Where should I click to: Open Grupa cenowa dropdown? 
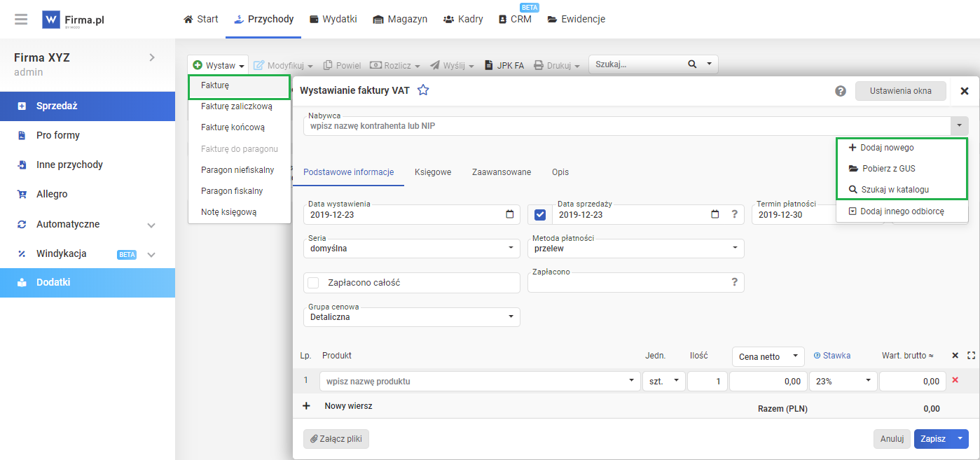(x=412, y=316)
